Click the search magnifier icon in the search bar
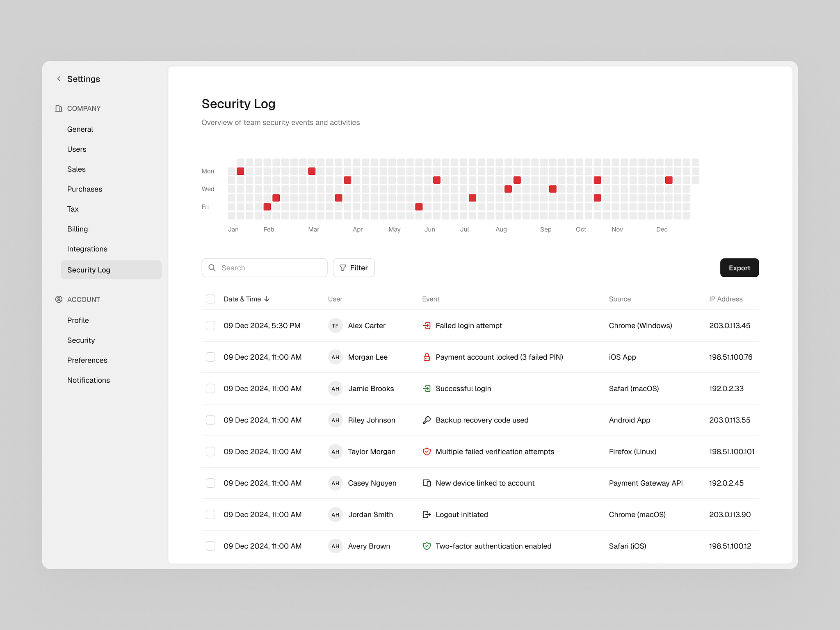 tap(212, 267)
